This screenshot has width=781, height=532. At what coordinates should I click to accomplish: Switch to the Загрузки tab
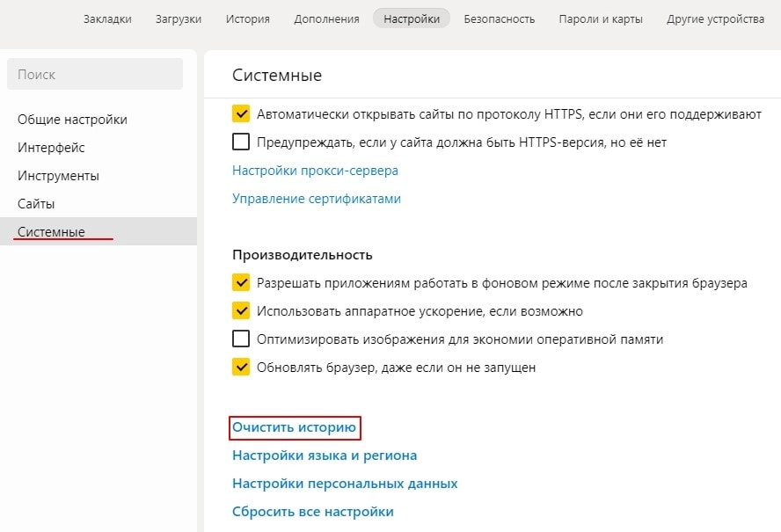click(x=178, y=18)
